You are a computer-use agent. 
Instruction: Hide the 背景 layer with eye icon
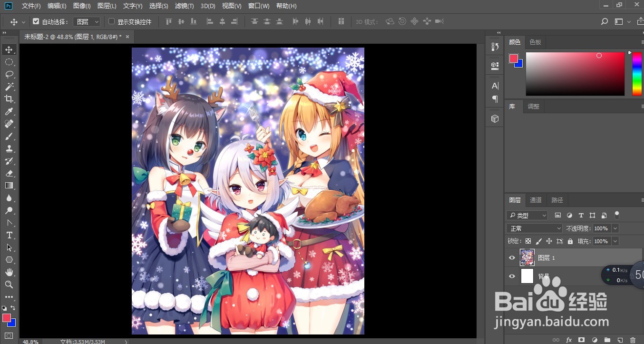coord(512,276)
